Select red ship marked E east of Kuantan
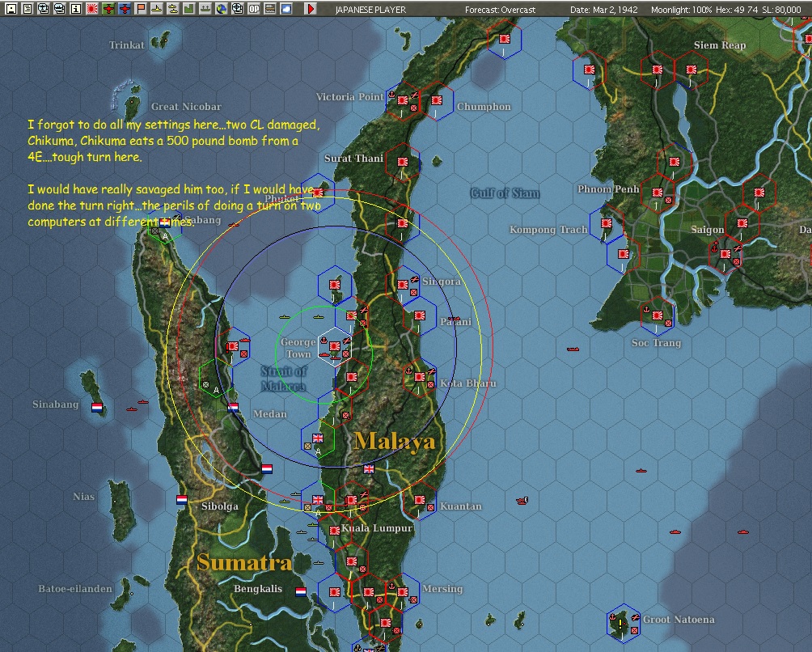Image resolution: width=812 pixels, height=652 pixels. [522, 500]
